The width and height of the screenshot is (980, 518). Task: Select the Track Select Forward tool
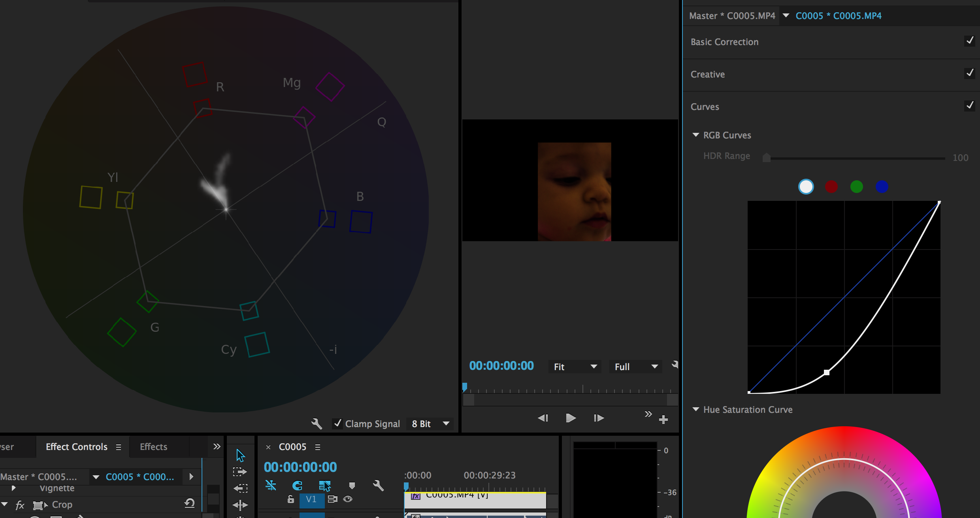click(240, 472)
